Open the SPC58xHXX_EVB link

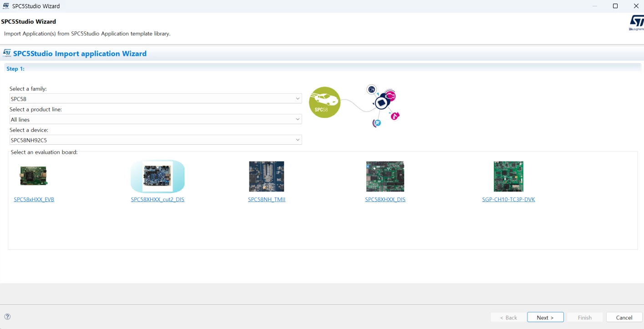pyautogui.click(x=34, y=199)
